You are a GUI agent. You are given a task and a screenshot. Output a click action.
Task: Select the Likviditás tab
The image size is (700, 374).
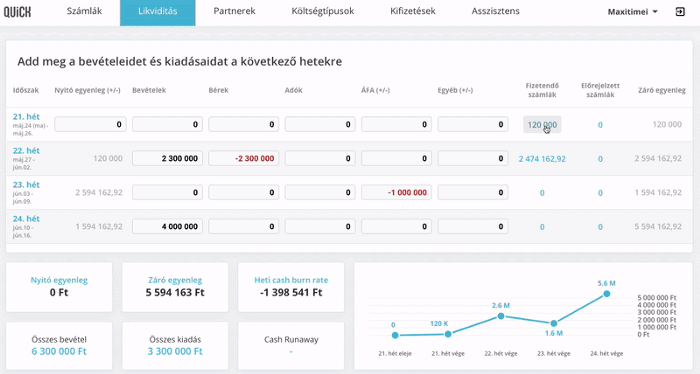[158, 12]
